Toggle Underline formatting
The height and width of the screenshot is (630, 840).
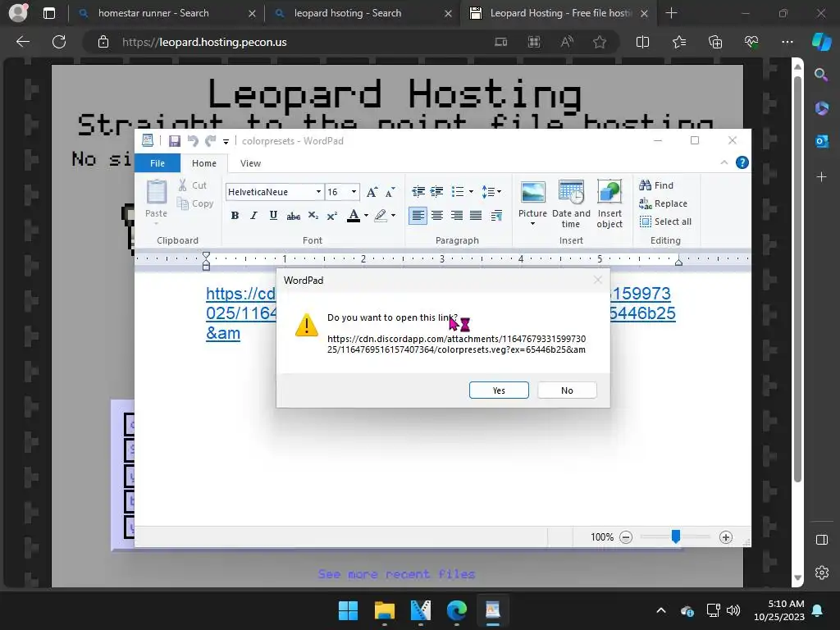[273, 216]
